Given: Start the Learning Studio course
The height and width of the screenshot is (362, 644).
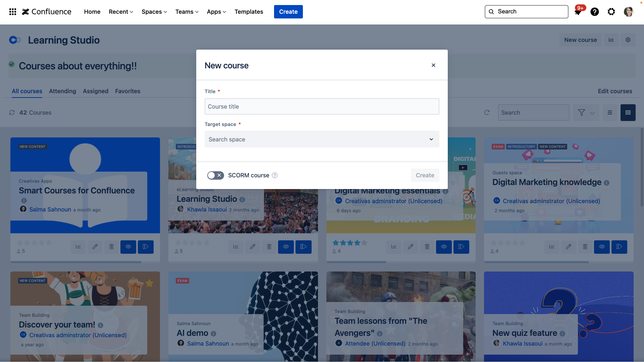Looking at the screenshot, I should click(x=304, y=247).
